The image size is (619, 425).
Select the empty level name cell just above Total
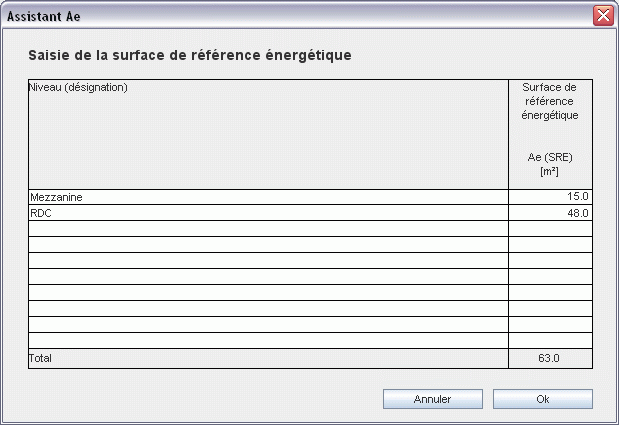[x=268, y=341]
